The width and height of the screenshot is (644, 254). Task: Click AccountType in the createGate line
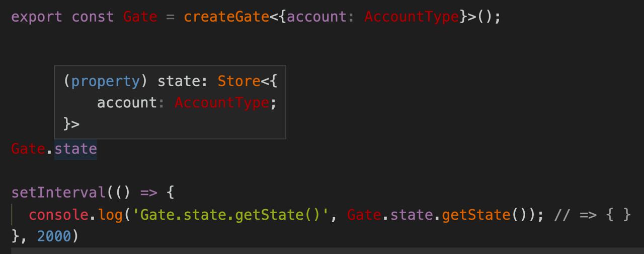coord(412,17)
